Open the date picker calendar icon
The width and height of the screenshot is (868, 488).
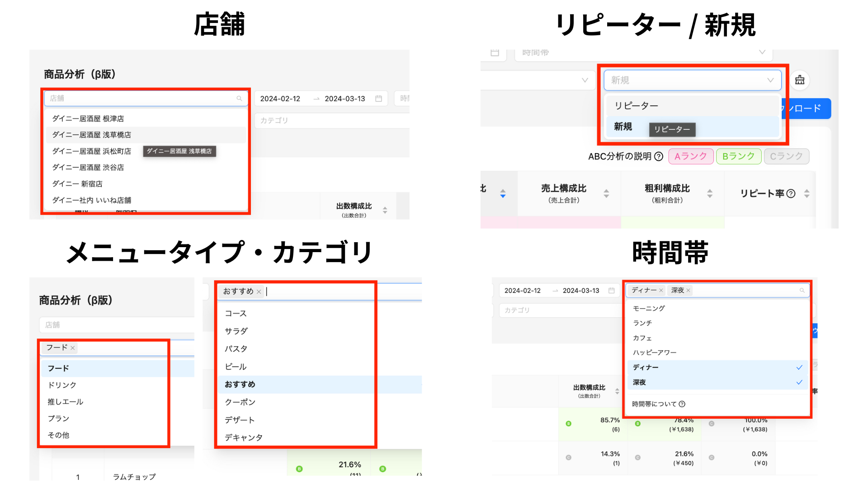point(379,99)
